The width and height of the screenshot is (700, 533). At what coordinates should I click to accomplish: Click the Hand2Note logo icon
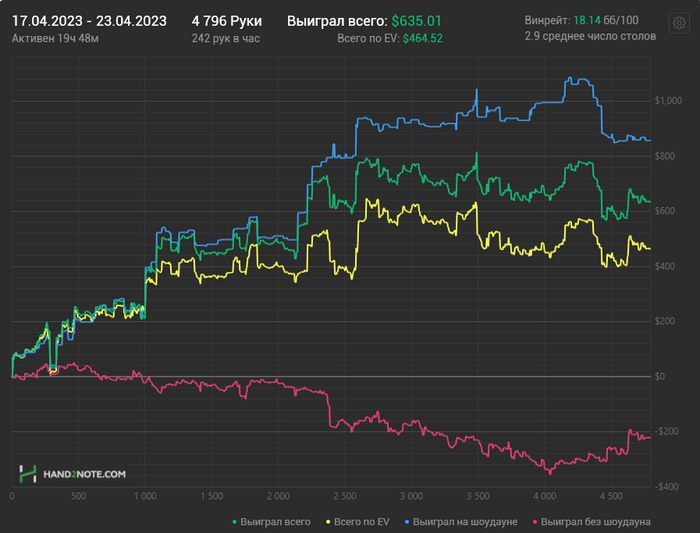click(28, 474)
